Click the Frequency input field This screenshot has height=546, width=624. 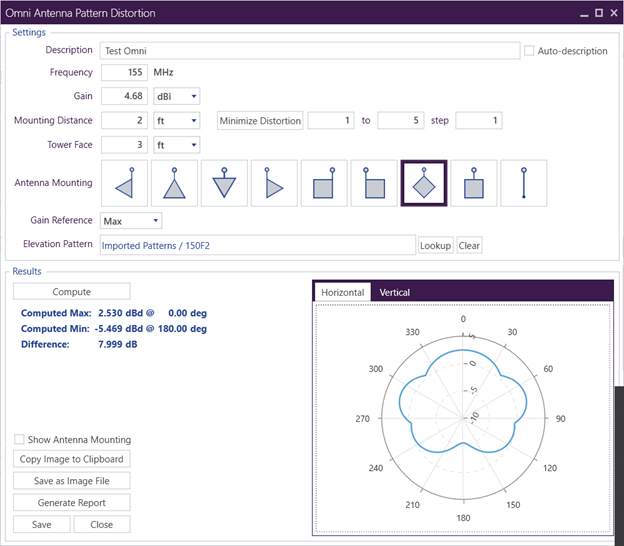(124, 73)
